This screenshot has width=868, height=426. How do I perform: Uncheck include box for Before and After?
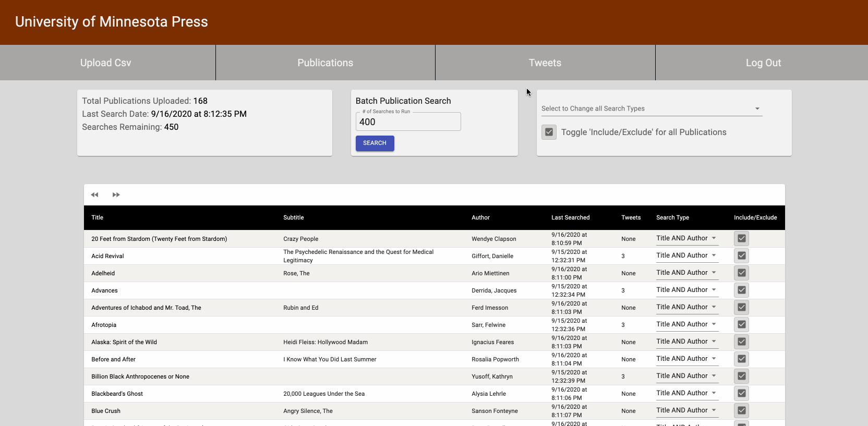click(x=741, y=359)
